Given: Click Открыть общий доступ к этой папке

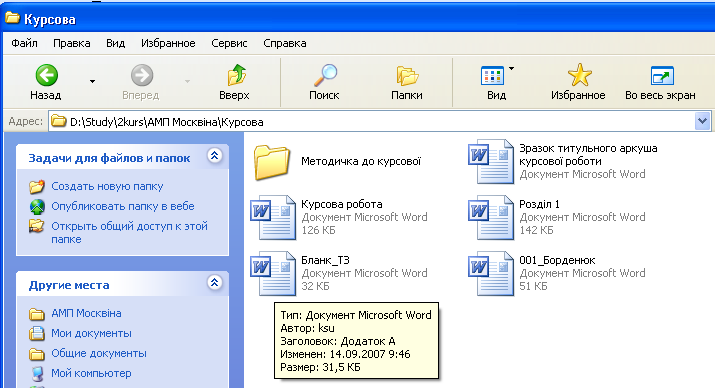Looking at the screenshot, I should pyautogui.click(x=129, y=233).
